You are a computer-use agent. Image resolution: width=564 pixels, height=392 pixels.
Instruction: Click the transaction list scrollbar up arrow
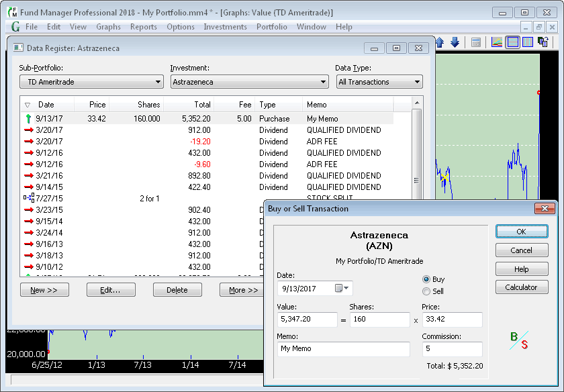pyautogui.click(x=417, y=103)
